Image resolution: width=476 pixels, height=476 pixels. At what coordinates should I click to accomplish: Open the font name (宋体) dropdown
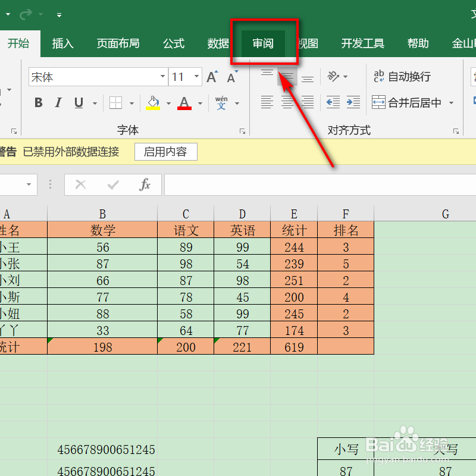[162, 77]
